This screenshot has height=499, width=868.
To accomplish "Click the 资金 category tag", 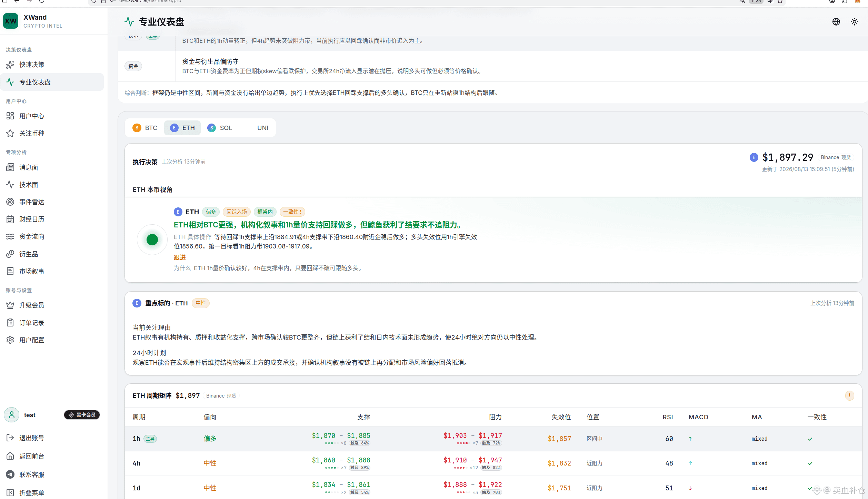I will click(x=133, y=66).
